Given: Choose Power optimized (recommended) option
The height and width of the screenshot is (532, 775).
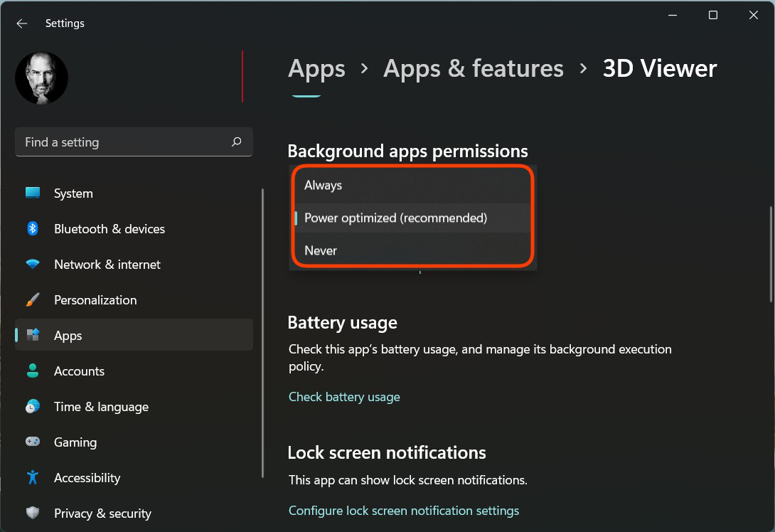Looking at the screenshot, I should point(412,218).
